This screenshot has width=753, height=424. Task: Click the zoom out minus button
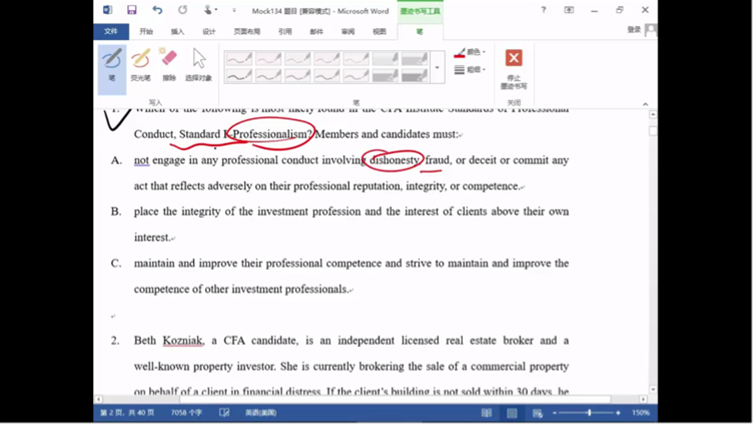[555, 413]
